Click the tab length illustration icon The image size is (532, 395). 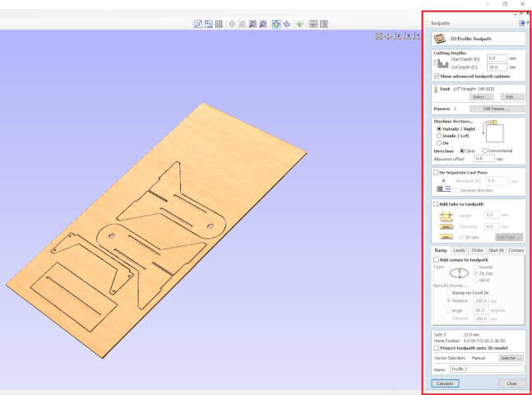(x=446, y=216)
